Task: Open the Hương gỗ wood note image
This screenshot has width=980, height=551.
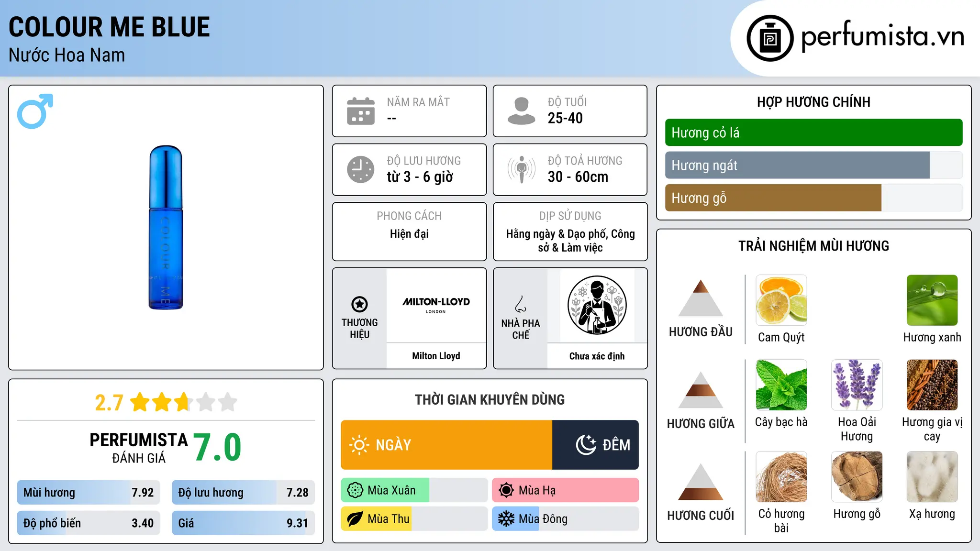Action: coord(857,477)
